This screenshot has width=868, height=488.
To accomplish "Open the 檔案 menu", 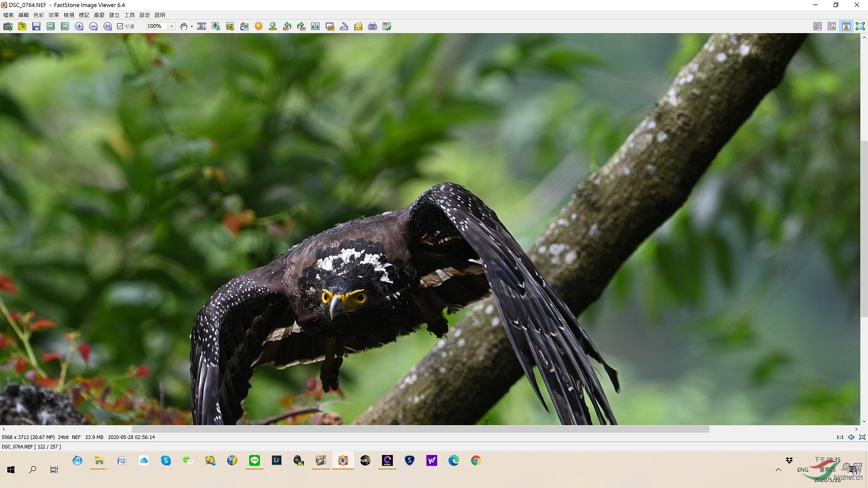I will (x=8, y=15).
